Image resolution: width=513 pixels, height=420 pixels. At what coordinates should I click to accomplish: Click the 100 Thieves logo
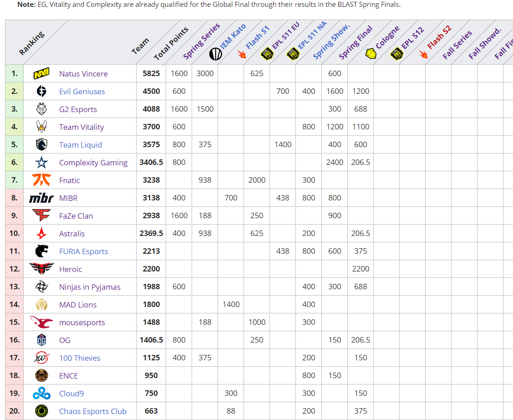pos(41,358)
